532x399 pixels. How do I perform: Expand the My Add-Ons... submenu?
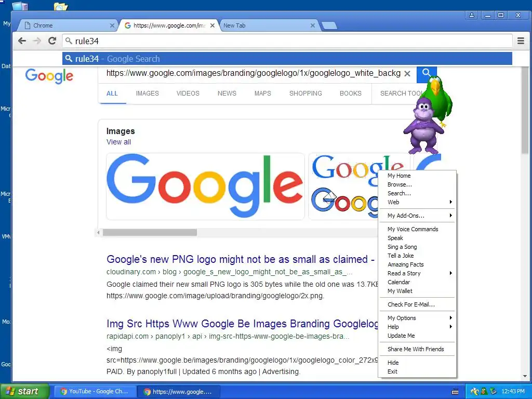click(x=417, y=216)
